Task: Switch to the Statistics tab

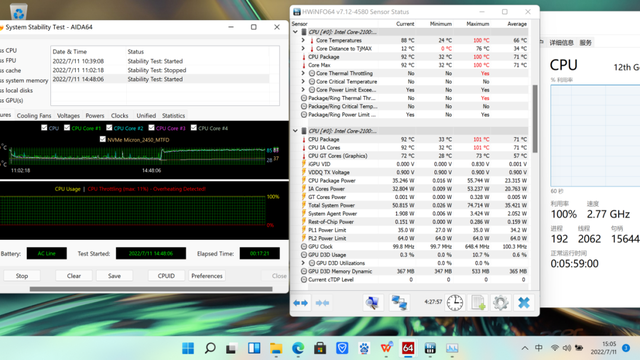Action: [173, 116]
